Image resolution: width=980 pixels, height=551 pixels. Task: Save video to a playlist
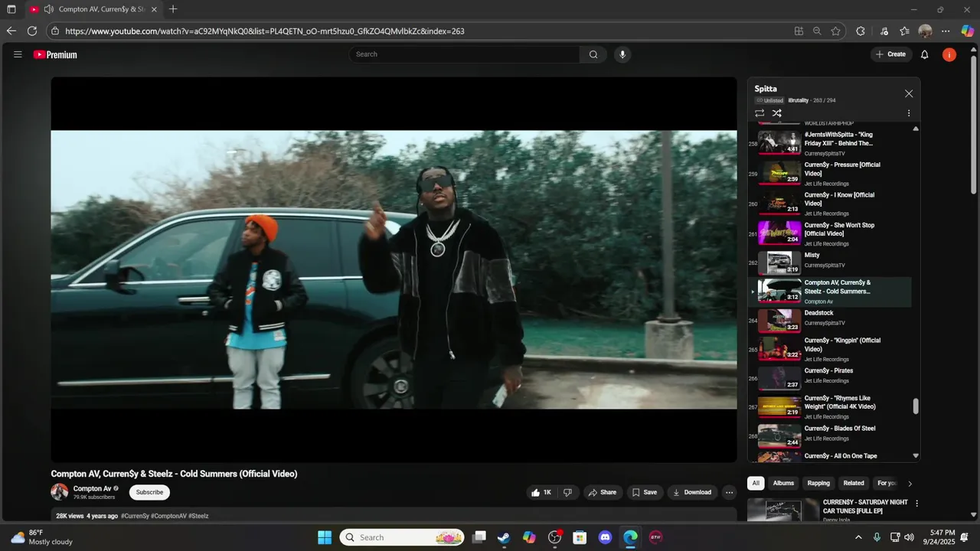tap(644, 493)
